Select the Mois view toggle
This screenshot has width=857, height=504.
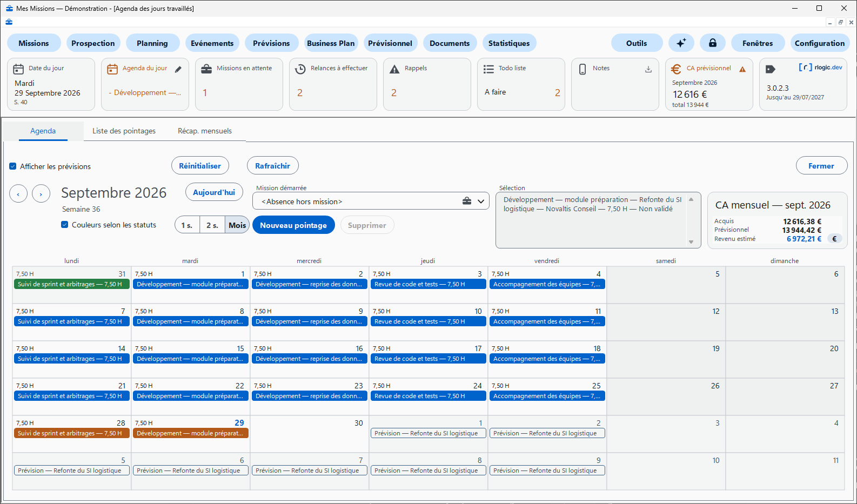(237, 225)
